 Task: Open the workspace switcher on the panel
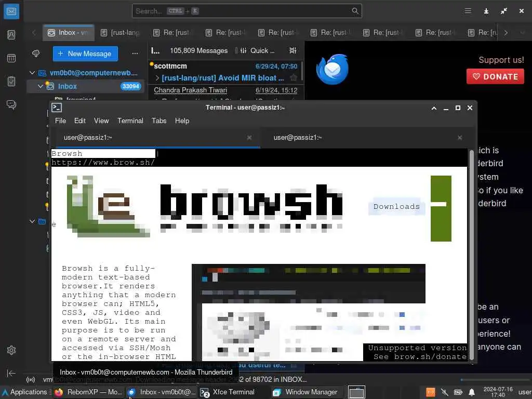[x=356, y=392]
